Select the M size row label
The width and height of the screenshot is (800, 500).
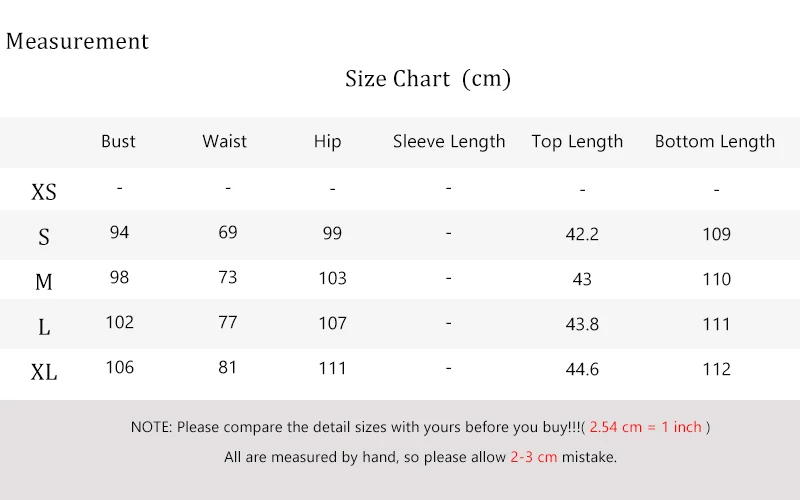coord(44,282)
